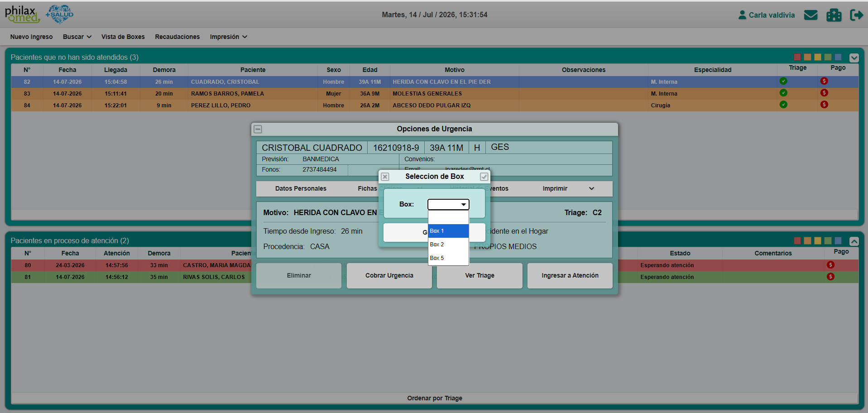The image size is (868, 413).
Task: Click the Eliminar button
Action: [x=299, y=275]
